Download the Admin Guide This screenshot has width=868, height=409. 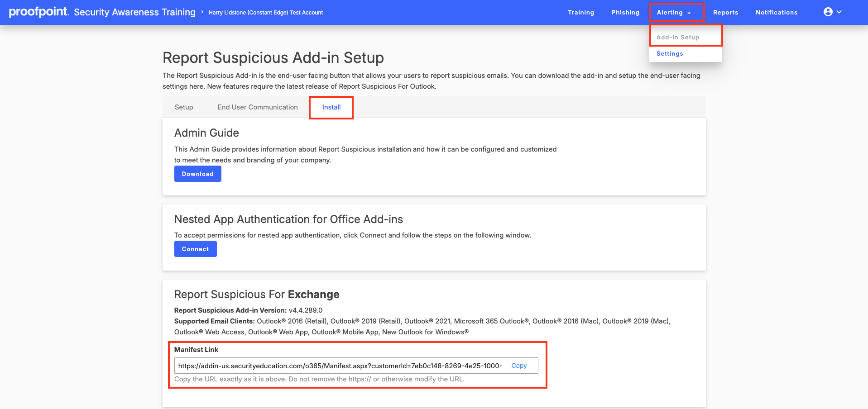coord(198,174)
